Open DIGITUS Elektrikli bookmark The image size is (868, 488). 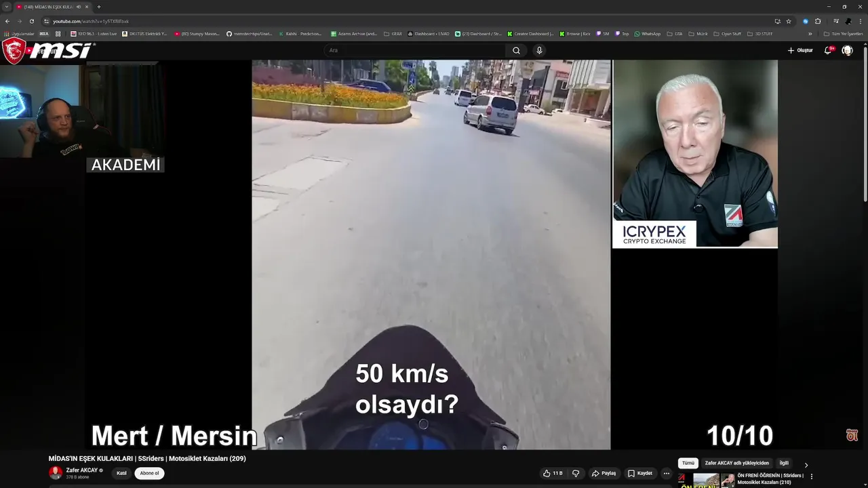point(144,33)
